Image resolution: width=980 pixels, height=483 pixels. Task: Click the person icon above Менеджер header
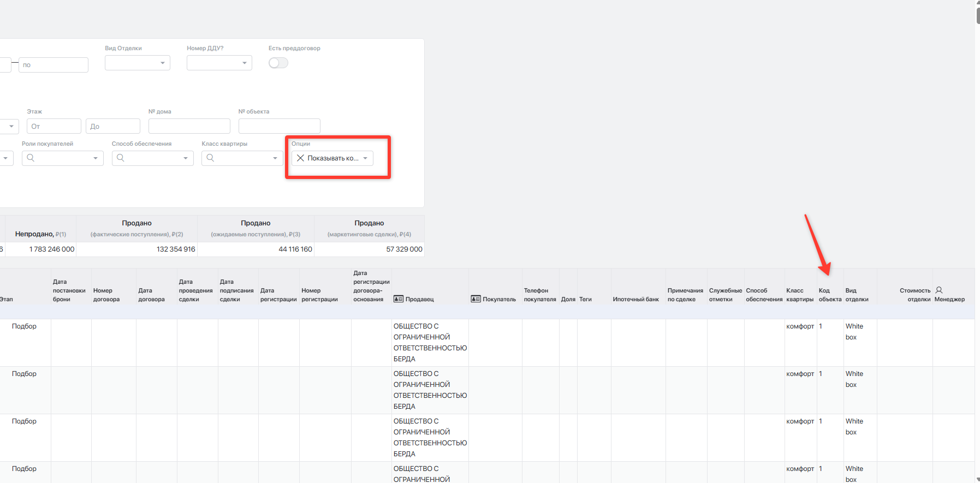click(939, 290)
